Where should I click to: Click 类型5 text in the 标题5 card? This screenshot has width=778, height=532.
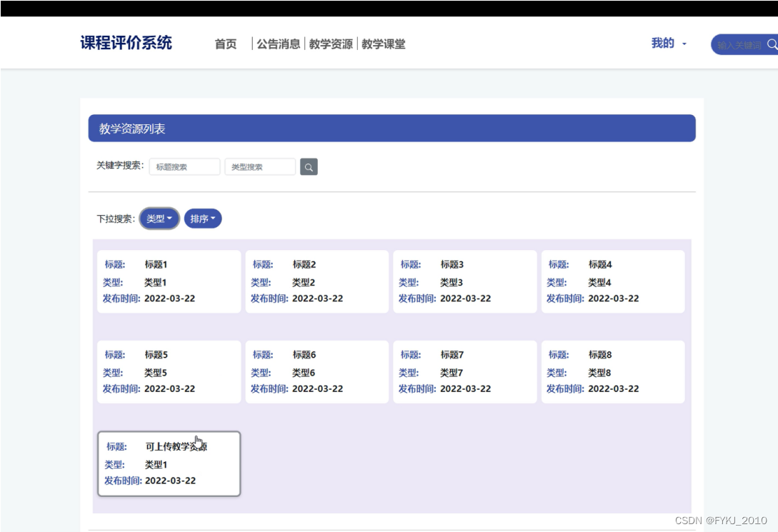point(155,373)
